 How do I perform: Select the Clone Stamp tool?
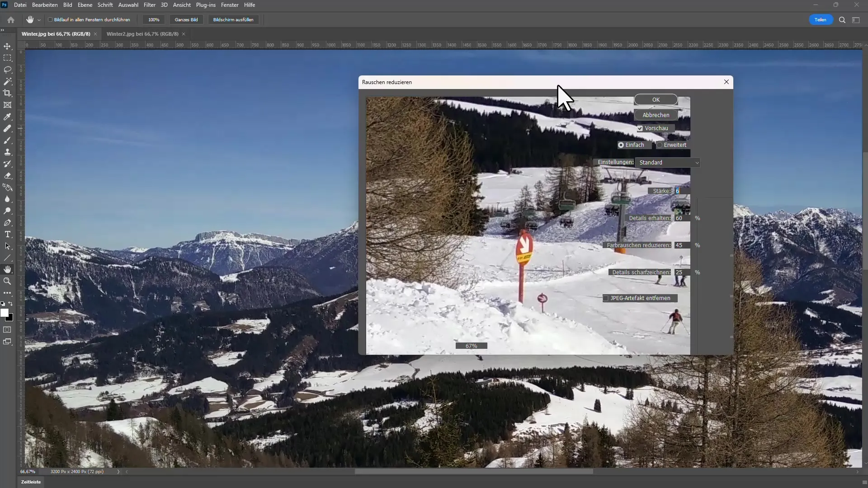click(x=7, y=152)
